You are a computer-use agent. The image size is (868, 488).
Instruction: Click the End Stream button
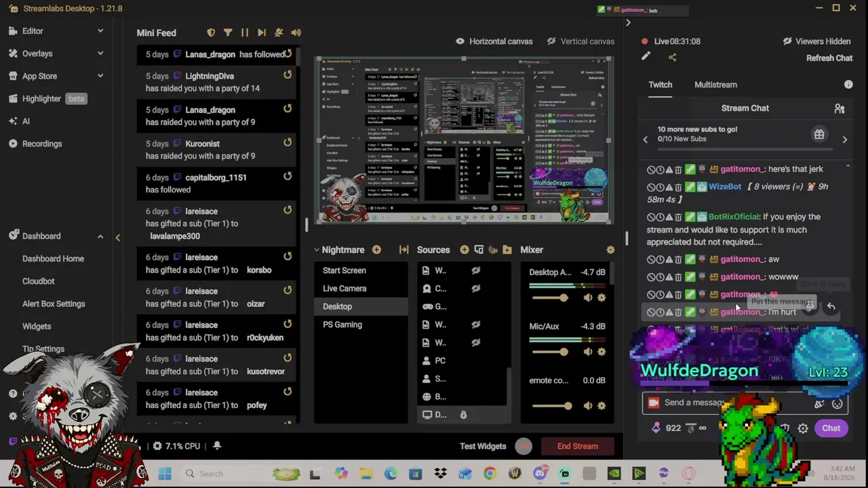click(578, 446)
